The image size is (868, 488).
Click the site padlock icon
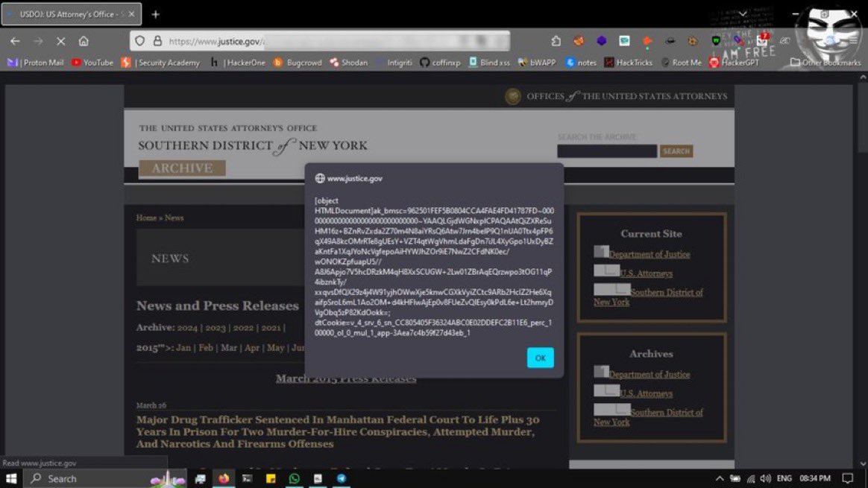158,41
